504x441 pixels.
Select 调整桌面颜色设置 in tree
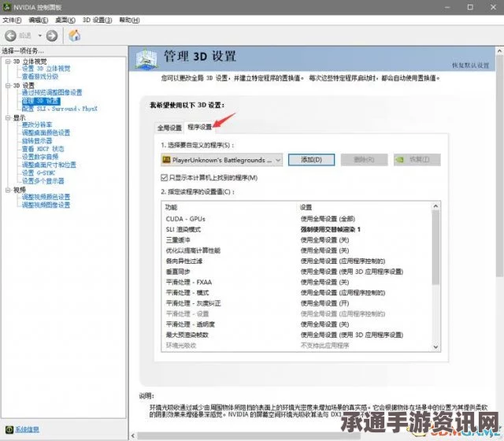tap(46, 133)
